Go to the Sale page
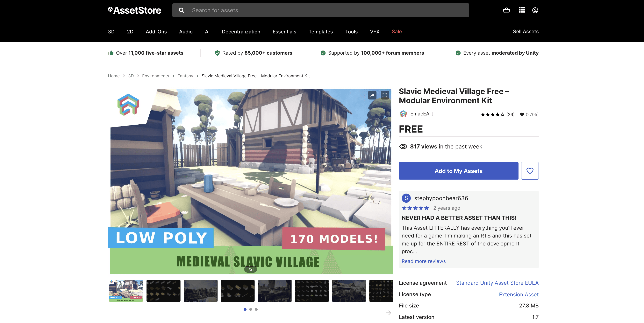 coord(397,32)
